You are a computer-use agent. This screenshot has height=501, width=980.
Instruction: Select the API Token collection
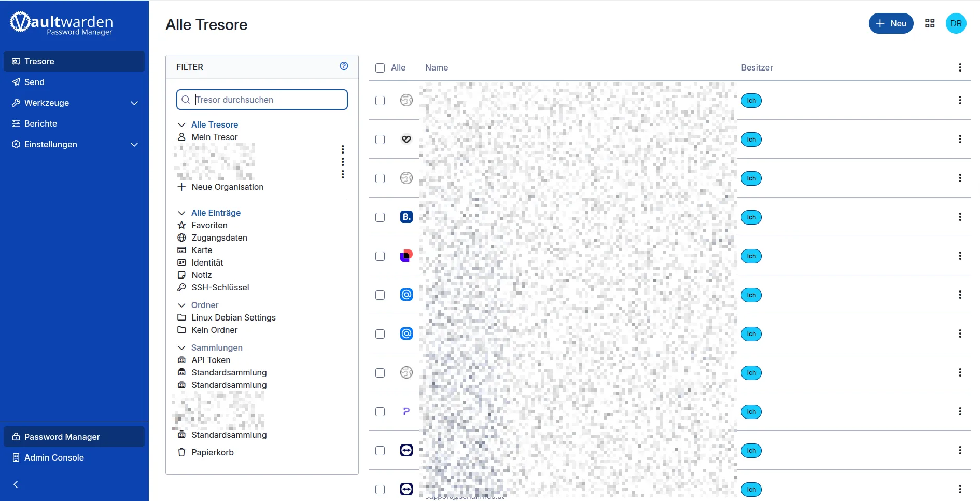[x=211, y=360]
